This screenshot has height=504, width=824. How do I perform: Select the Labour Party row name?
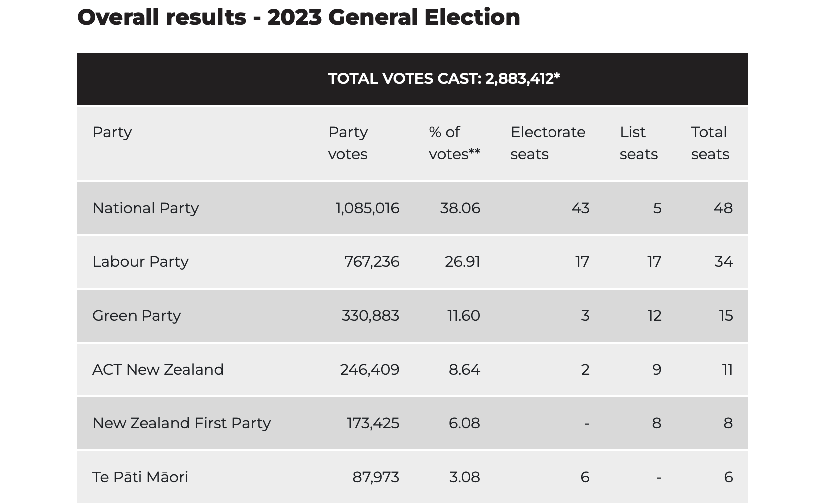pyautogui.click(x=140, y=262)
